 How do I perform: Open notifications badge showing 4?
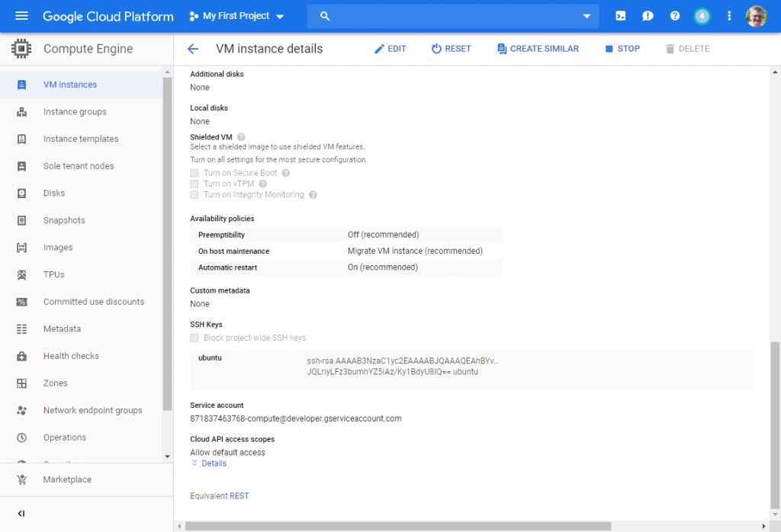pos(702,16)
